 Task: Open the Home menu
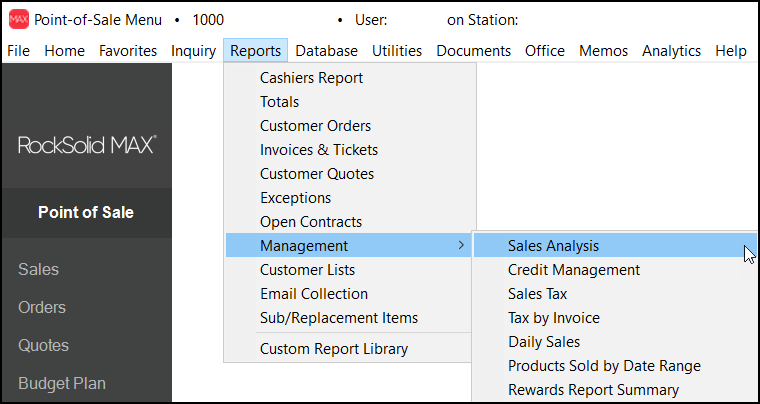64,51
